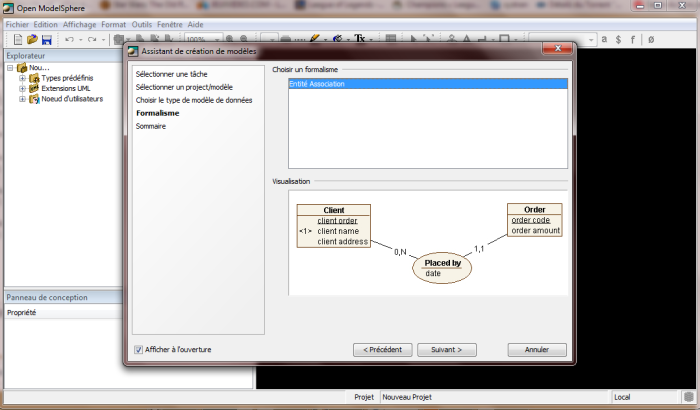Untick the 'Afficher à l'ouverture' checkbox
Screen dimensions: 700x410
138,349
